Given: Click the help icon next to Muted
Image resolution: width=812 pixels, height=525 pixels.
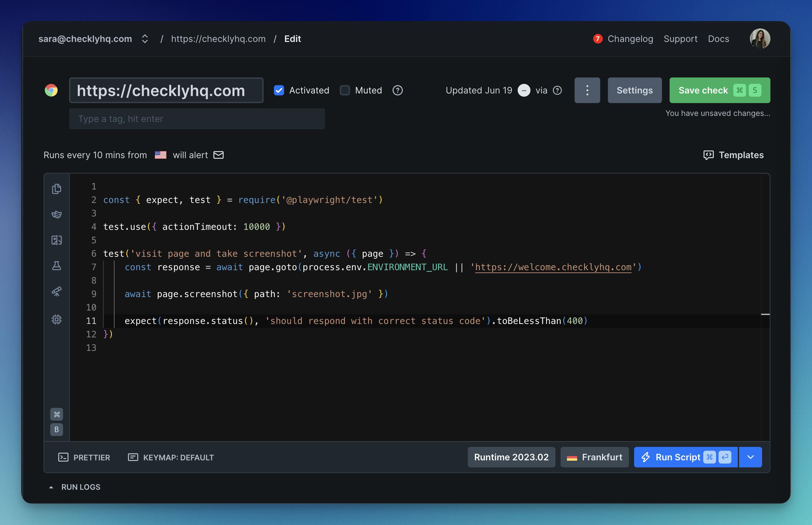Looking at the screenshot, I should (x=397, y=90).
